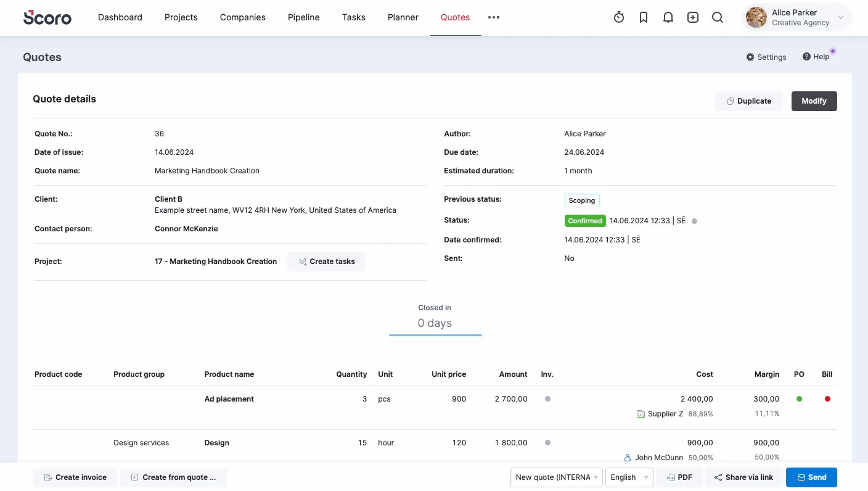868x491 pixels.
Task: Click the invoiced indicator dot for Ad placement
Action: (547, 399)
